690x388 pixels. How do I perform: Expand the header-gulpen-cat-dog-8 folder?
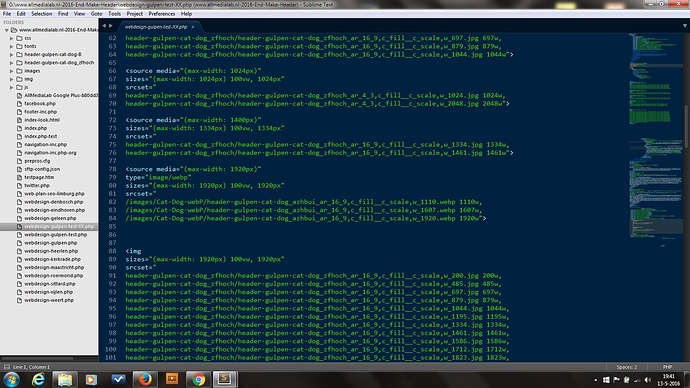(12, 55)
